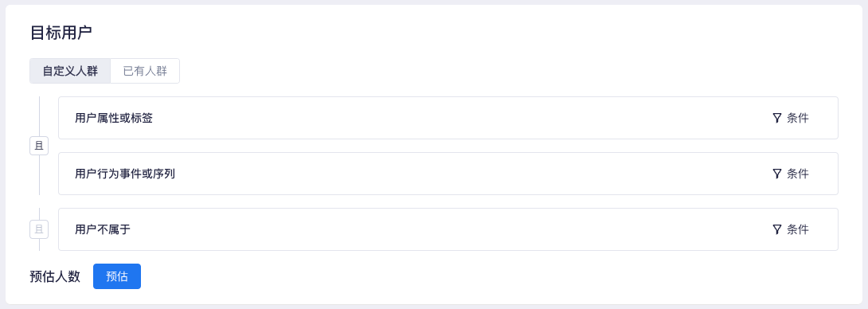Screen dimensions: 868x309
Task: Click the vertical connector line below the lower 且
Action: pyautogui.click(x=39, y=244)
